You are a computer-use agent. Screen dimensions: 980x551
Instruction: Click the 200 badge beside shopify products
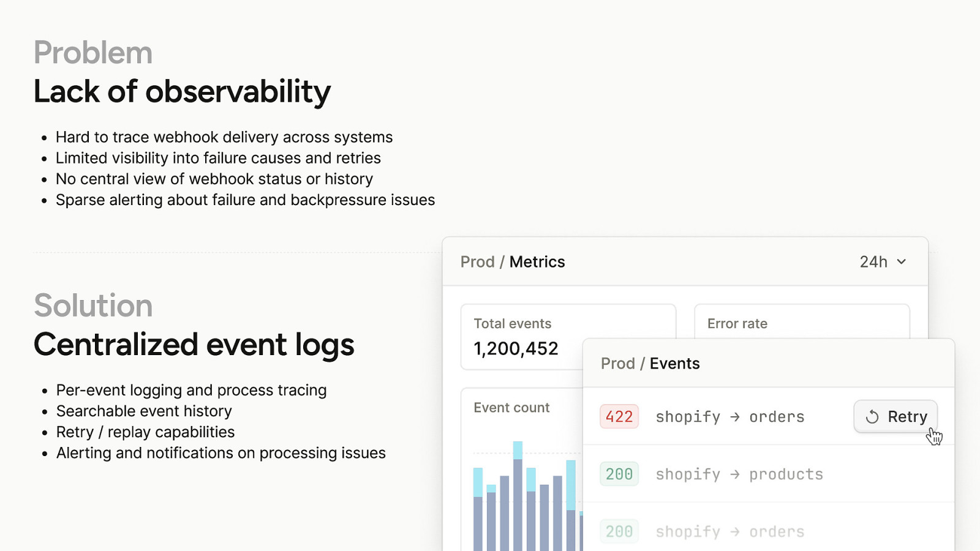[619, 474]
